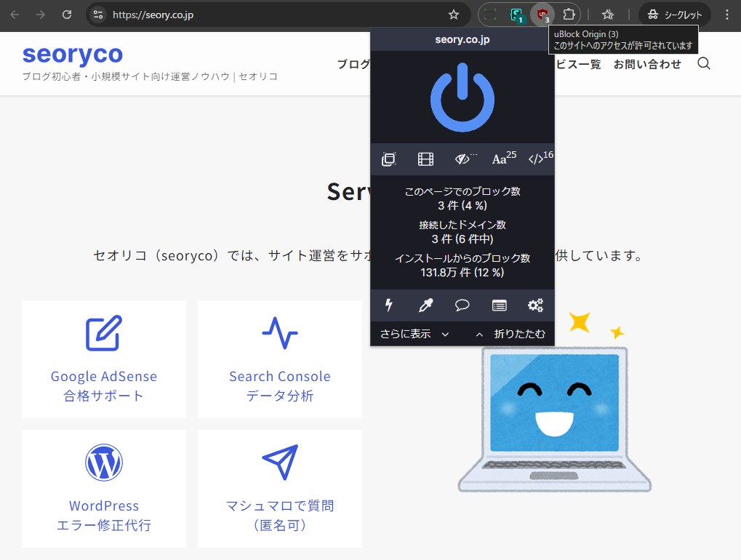Enter element zapper mode lightning icon
Screen dimensions: 741x560
tap(389, 305)
